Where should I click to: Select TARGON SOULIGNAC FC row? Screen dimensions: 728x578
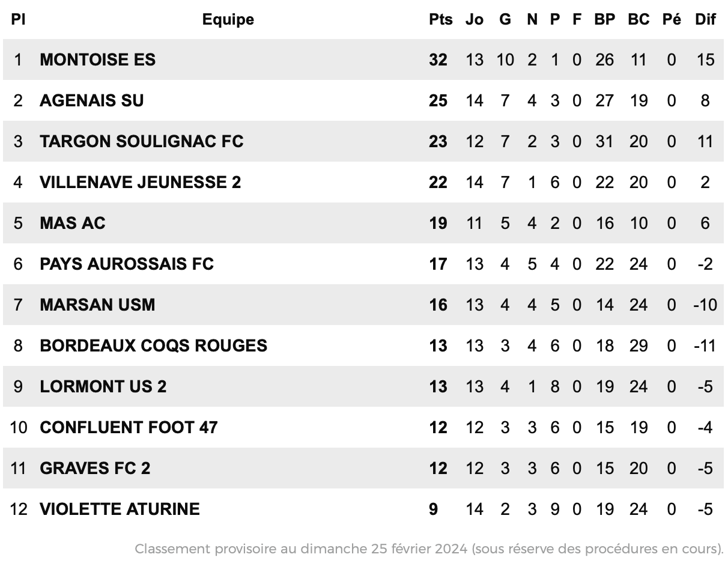click(x=363, y=141)
